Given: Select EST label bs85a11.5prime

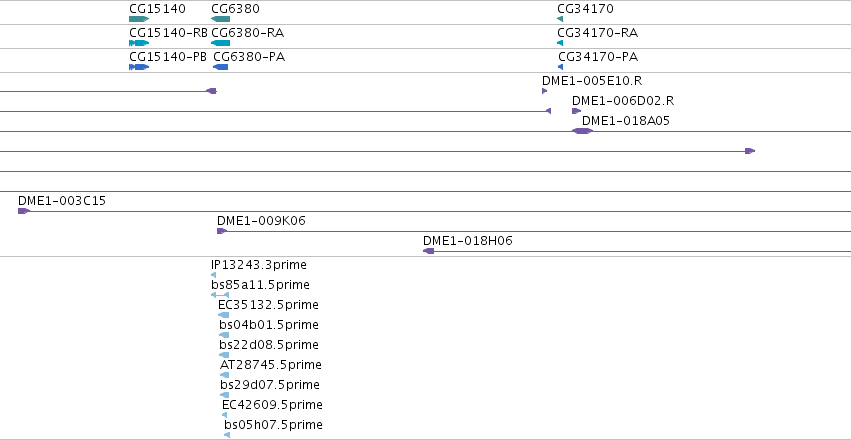Looking at the screenshot, I should [x=261, y=285].
